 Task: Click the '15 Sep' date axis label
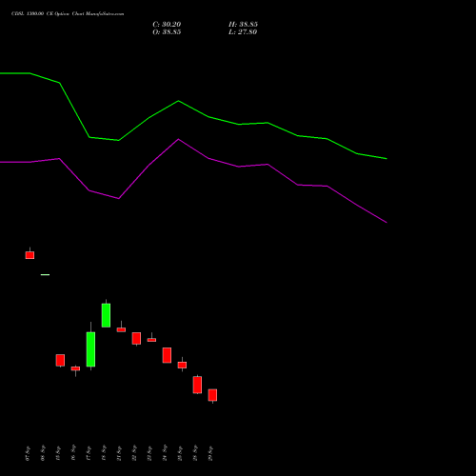(x=58, y=453)
